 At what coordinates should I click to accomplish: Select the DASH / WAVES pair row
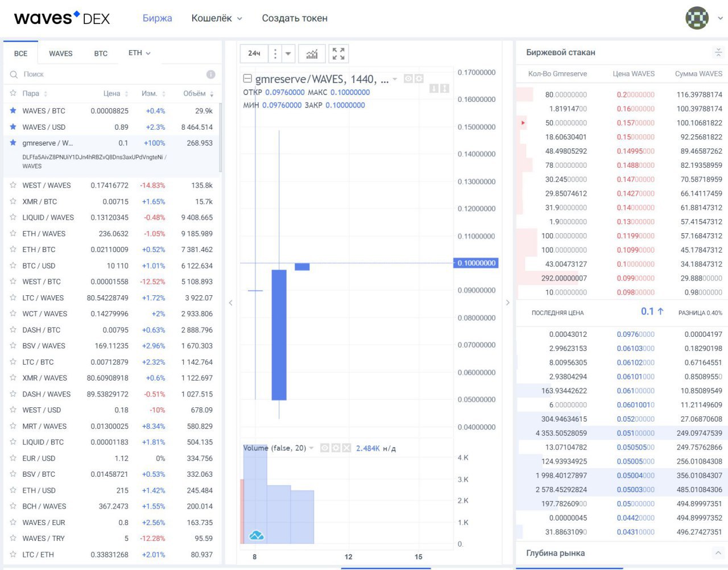pyautogui.click(x=111, y=394)
